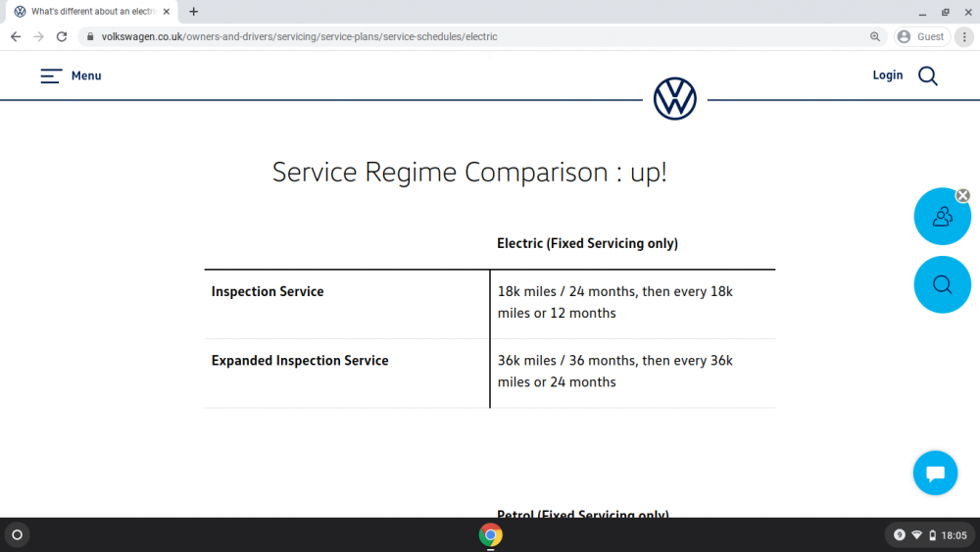Click the Menu label in header
This screenshot has width=980, height=552.
(x=86, y=75)
